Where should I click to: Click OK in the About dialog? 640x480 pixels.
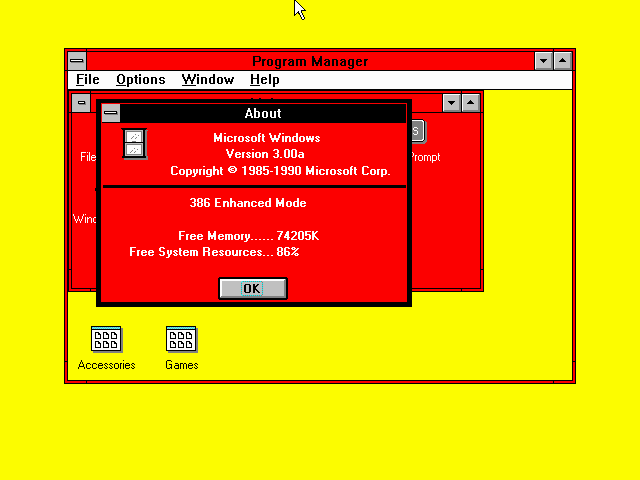[x=253, y=289]
